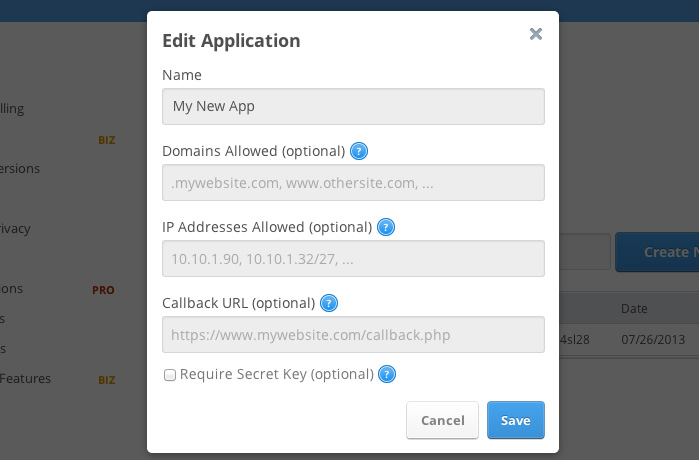Click the Require Secret Key label text

coord(276,375)
